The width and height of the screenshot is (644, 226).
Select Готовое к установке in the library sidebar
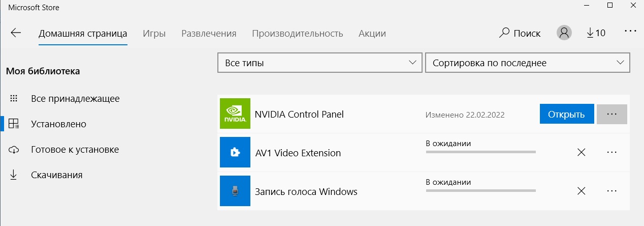[x=75, y=150]
